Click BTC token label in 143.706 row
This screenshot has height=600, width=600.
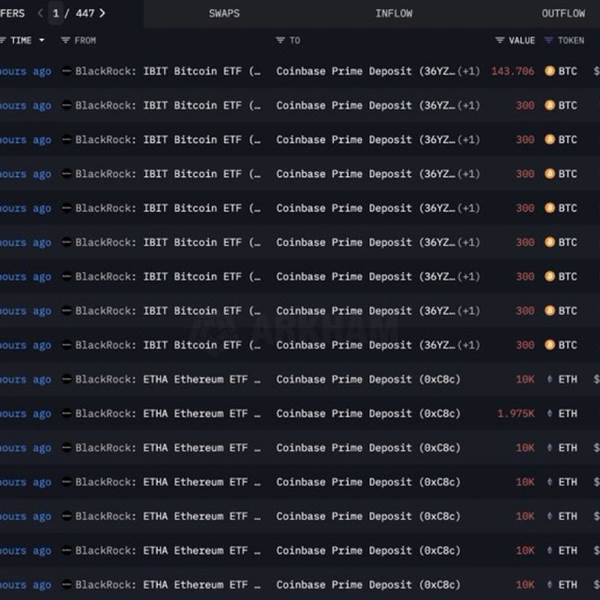point(567,71)
